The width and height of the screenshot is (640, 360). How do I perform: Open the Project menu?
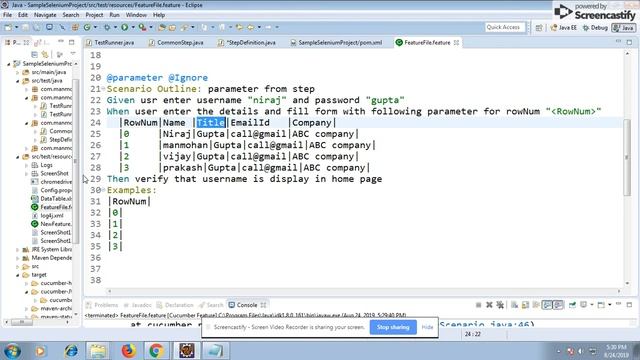[94, 15]
